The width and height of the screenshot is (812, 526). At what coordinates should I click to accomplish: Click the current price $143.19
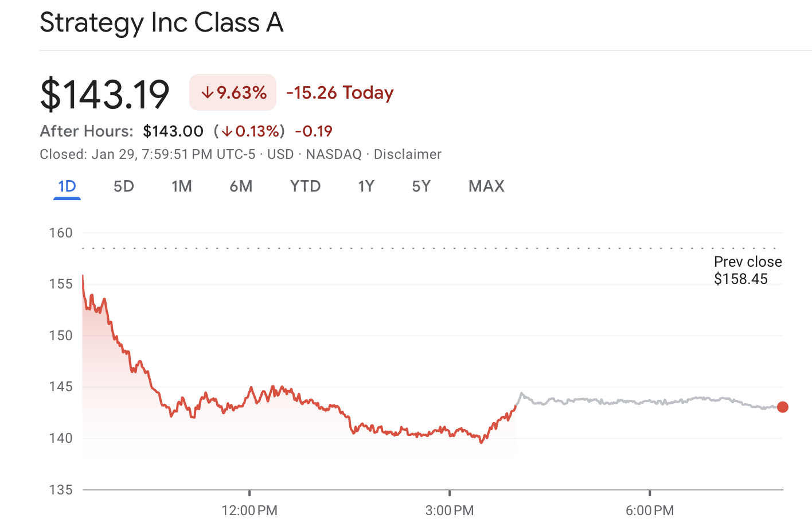tap(104, 93)
